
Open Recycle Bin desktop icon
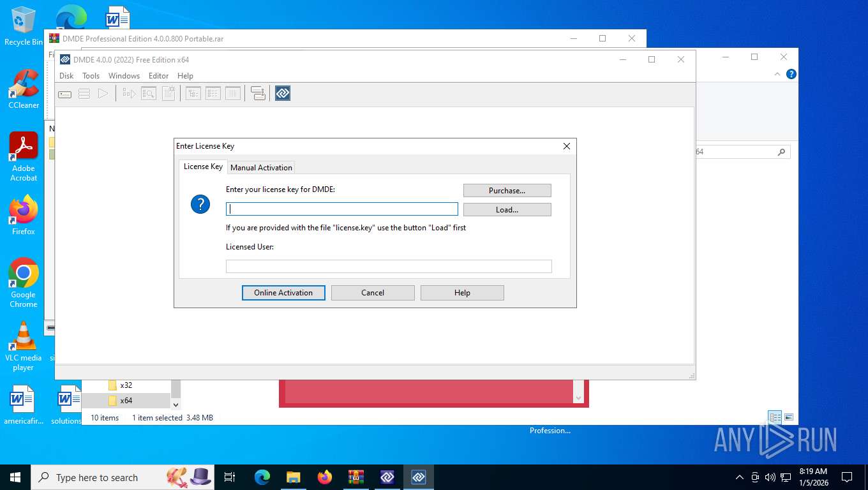pos(24,26)
